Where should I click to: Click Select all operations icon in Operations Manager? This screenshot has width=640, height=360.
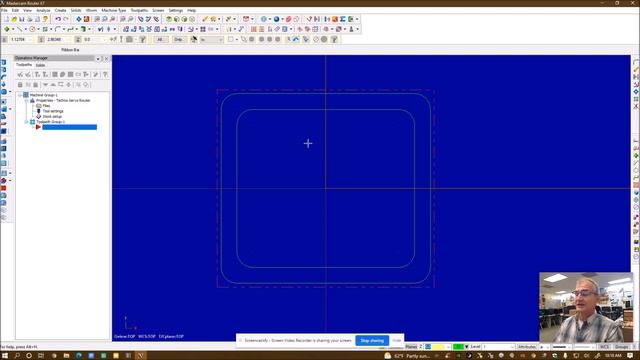20,74
